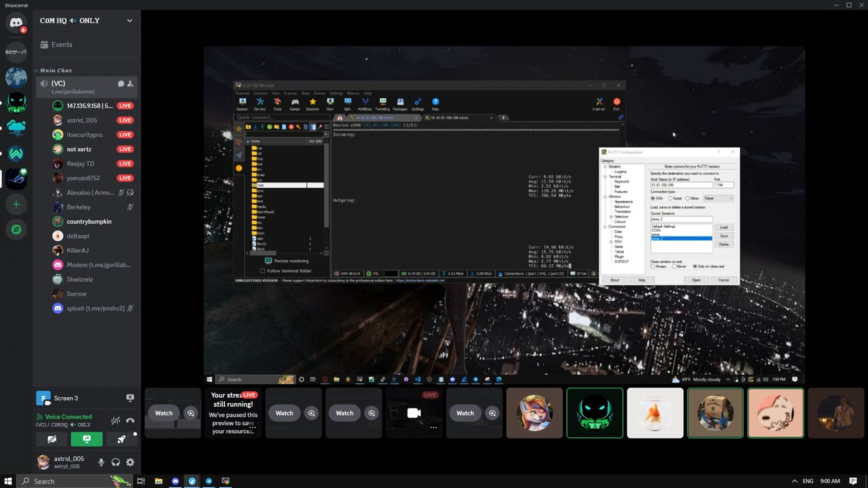Click MobaXterm Exit icon
The width and height of the screenshot is (868, 488).
(616, 104)
